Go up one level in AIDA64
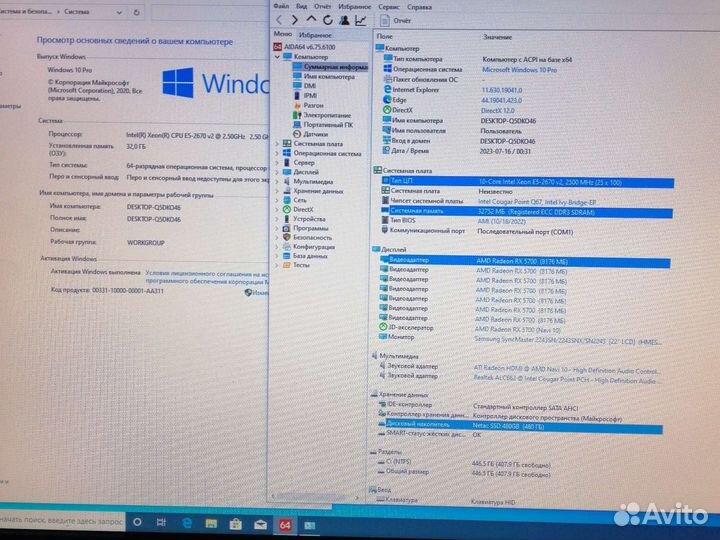Screen dimensions: 720x540 (x=311, y=19)
